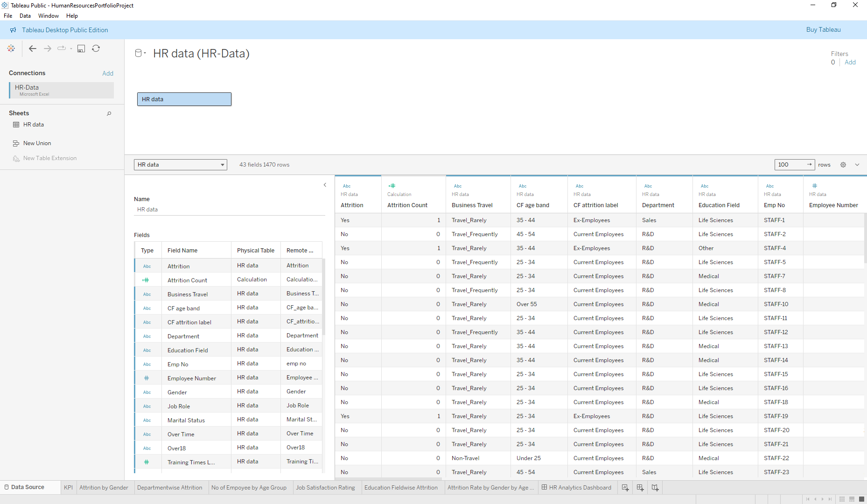Viewport: 867px width, 504px height.
Task: Click the Tableau Desktop Public Edition label
Action: pos(65,30)
